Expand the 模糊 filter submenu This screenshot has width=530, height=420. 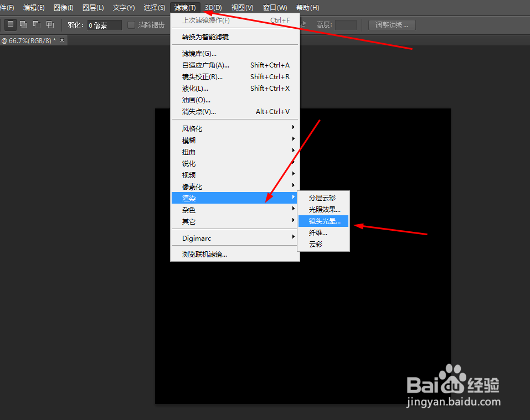(188, 140)
